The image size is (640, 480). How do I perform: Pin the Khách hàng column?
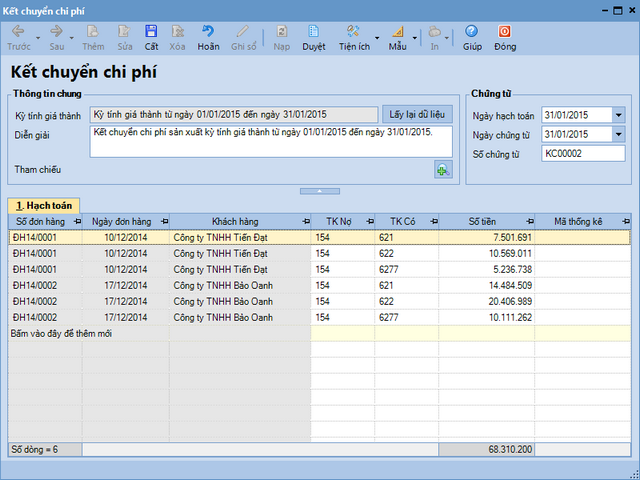pyautogui.click(x=306, y=221)
